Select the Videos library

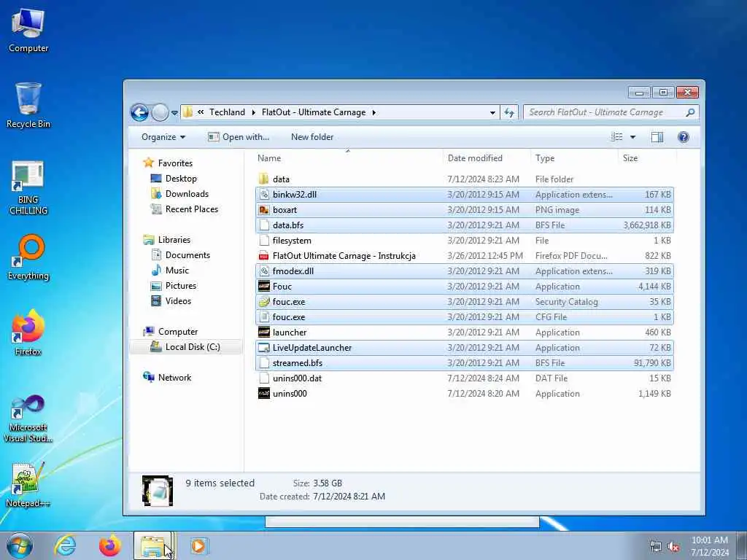click(x=178, y=301)
